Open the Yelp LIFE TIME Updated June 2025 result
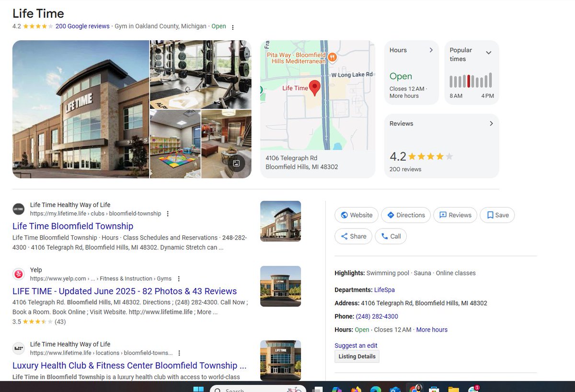Image resolution: width=575 pixels, height=392 pixels. [125, 291]
